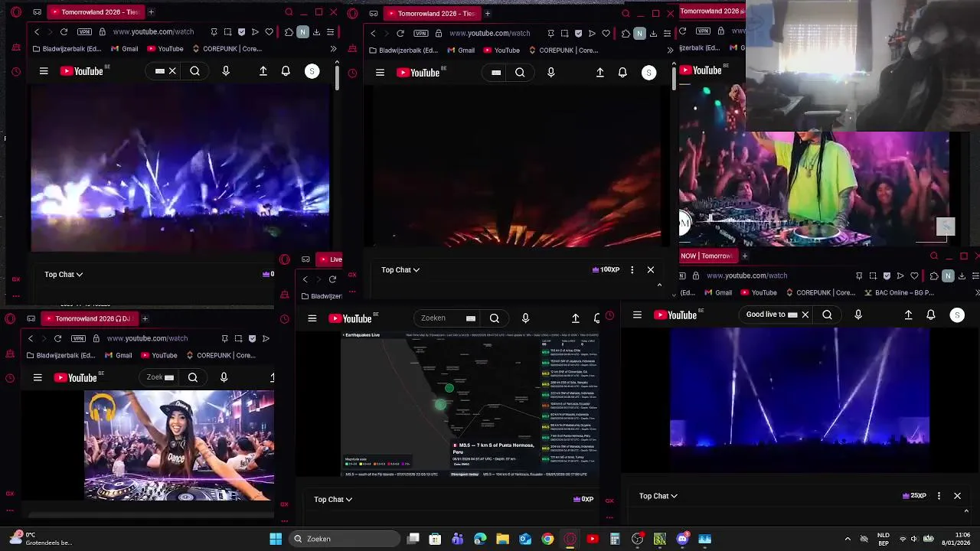Open File Explorer from the taskbar
Viewport: 980px width, 551px height.
502,539
